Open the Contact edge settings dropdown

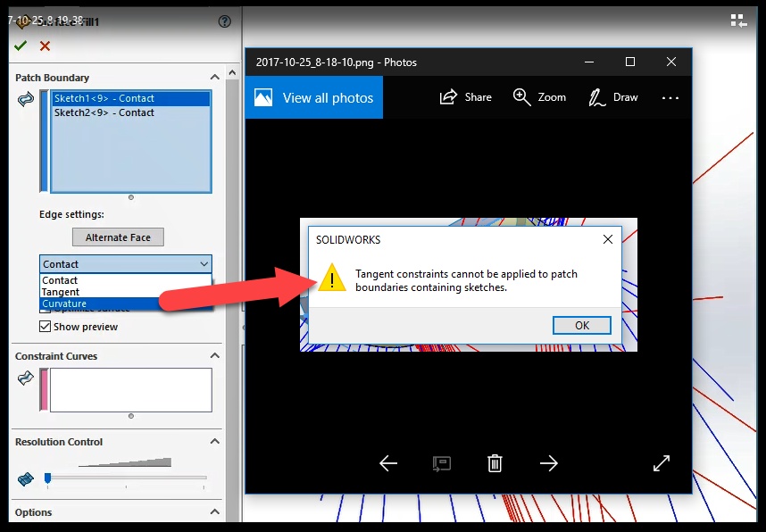[x=126, y=264]
